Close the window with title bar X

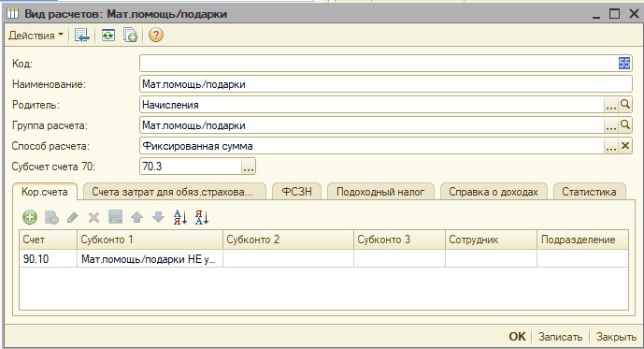[x=634, y=14]
